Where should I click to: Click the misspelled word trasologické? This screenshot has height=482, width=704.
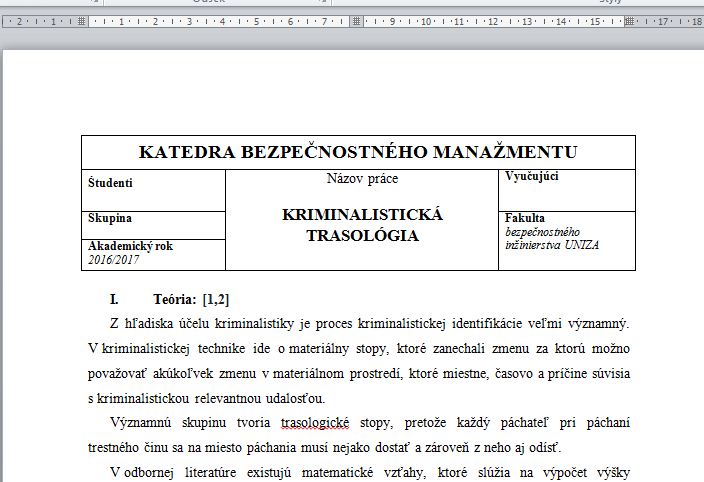tap(318, 423)
